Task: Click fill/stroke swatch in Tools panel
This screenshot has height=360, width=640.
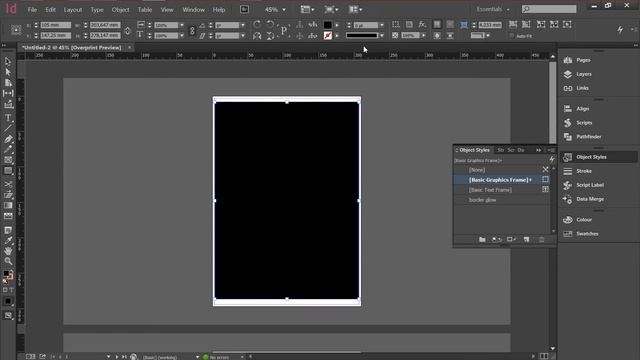Action: tap(7, 275)
